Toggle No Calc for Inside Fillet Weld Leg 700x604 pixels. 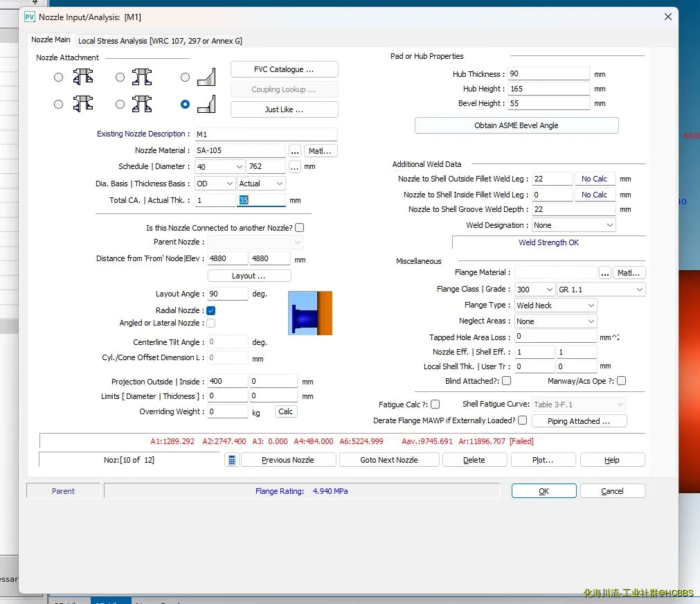[x=594, y=195]
